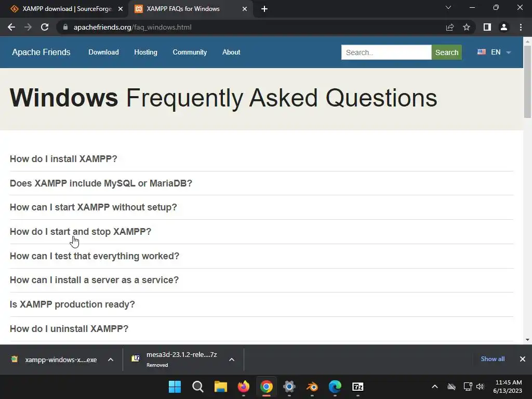The image size is (532, 399).
Task: Expand How do I install XAMPP?
Action: coord(63,159)
